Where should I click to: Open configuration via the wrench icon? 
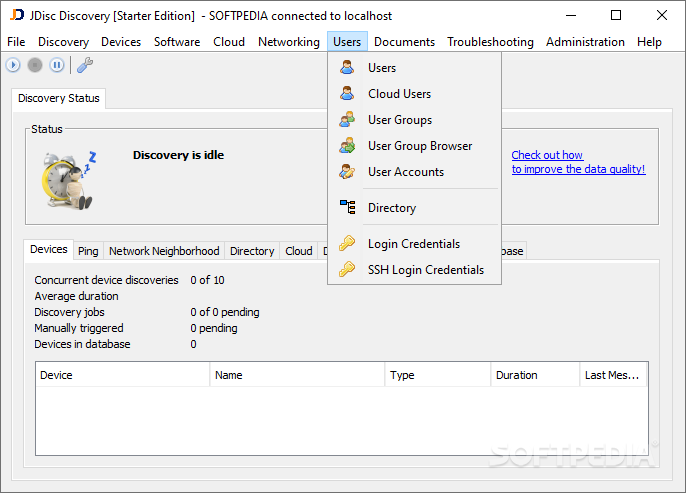85,65
